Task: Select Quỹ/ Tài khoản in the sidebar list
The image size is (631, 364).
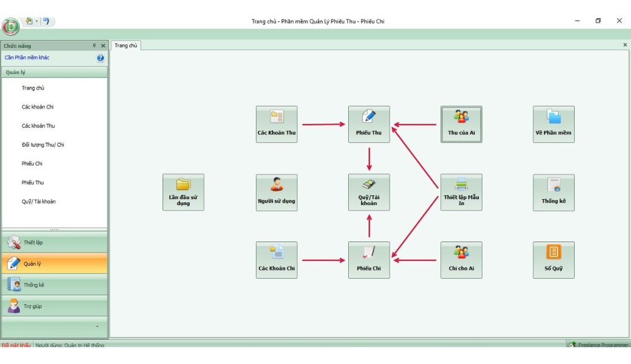Action: pyautogui.click(x=39, y=201)
